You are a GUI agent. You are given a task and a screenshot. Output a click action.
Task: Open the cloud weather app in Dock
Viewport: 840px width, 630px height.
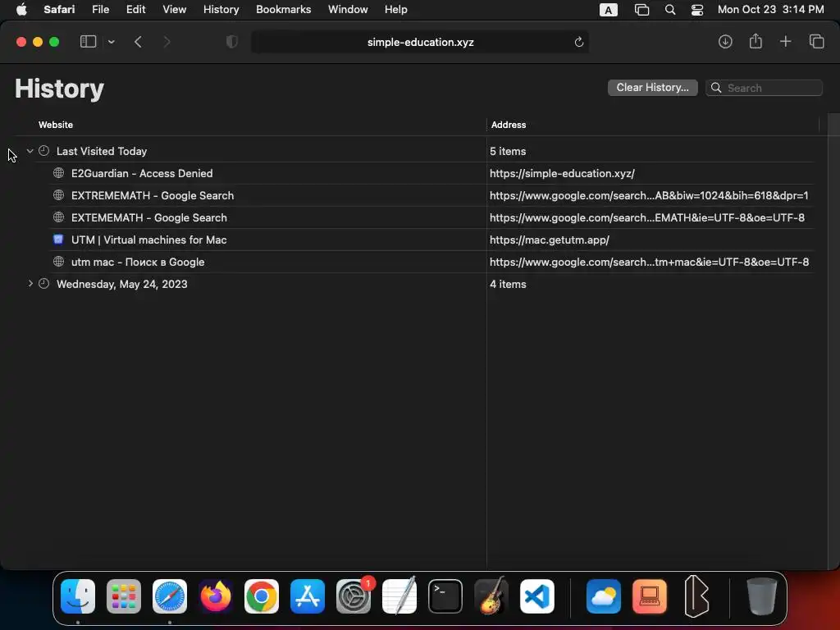click(x=604, y=596)
